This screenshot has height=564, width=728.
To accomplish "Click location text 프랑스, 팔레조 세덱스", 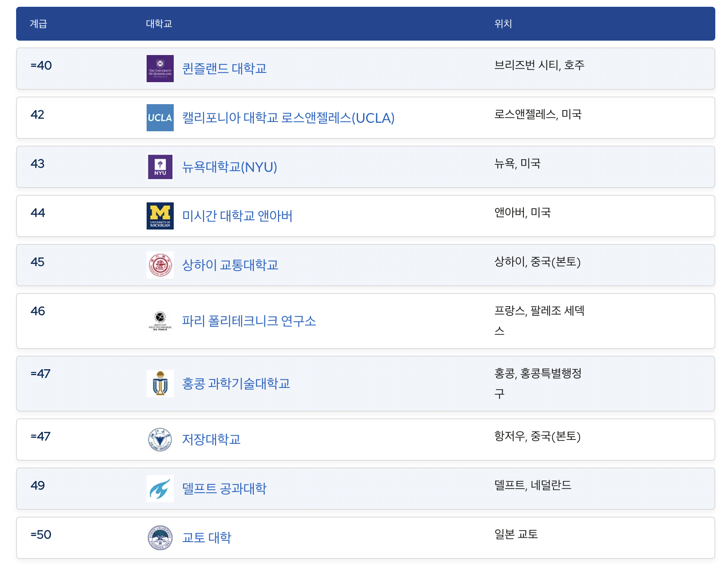I will click(x=539, y=321).
